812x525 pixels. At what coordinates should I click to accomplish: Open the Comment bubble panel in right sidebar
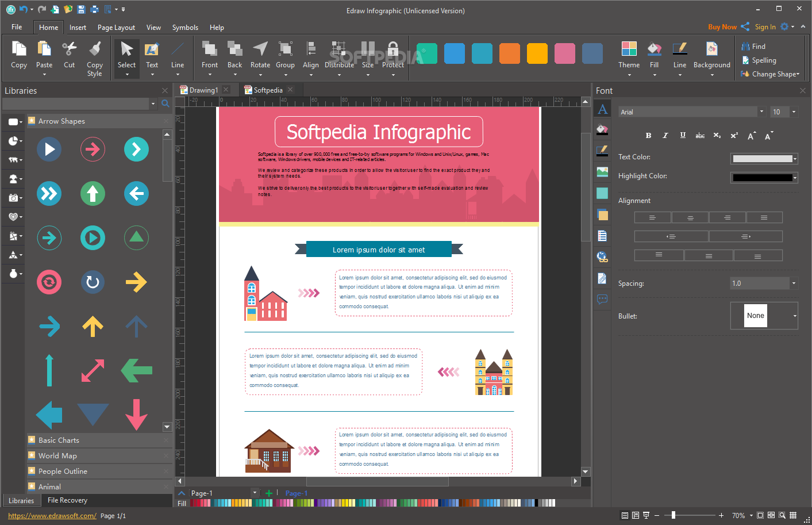(602, 299)
